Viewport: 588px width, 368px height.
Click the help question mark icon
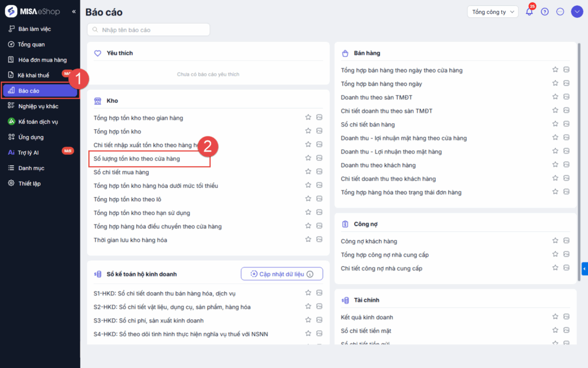545,12
